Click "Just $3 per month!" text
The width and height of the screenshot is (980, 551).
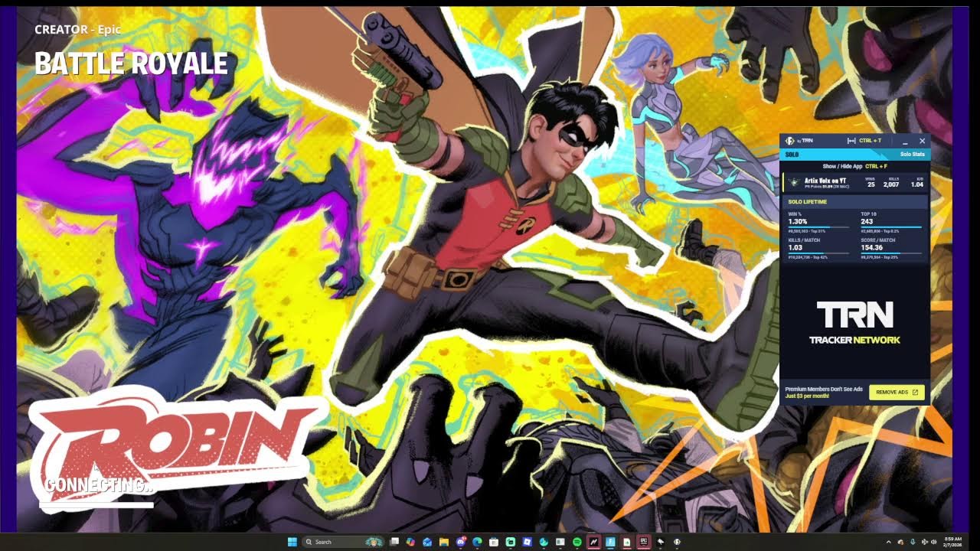806,396
